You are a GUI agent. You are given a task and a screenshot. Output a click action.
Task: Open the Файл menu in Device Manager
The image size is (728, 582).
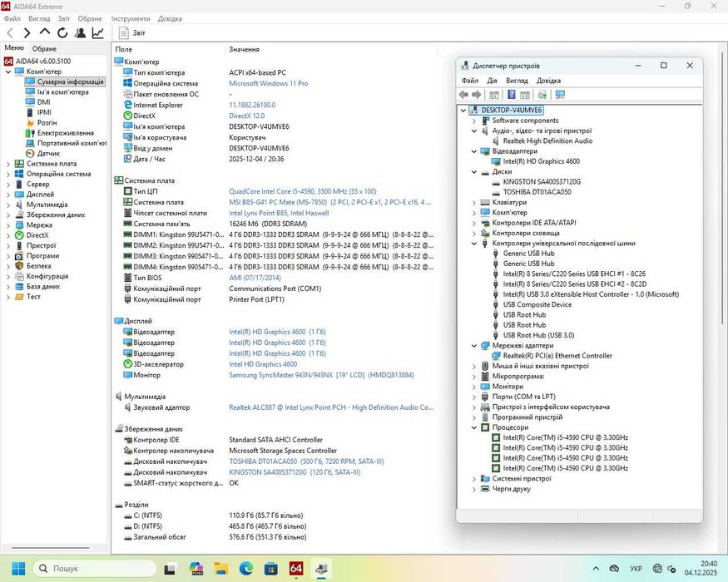coord(470,81)
